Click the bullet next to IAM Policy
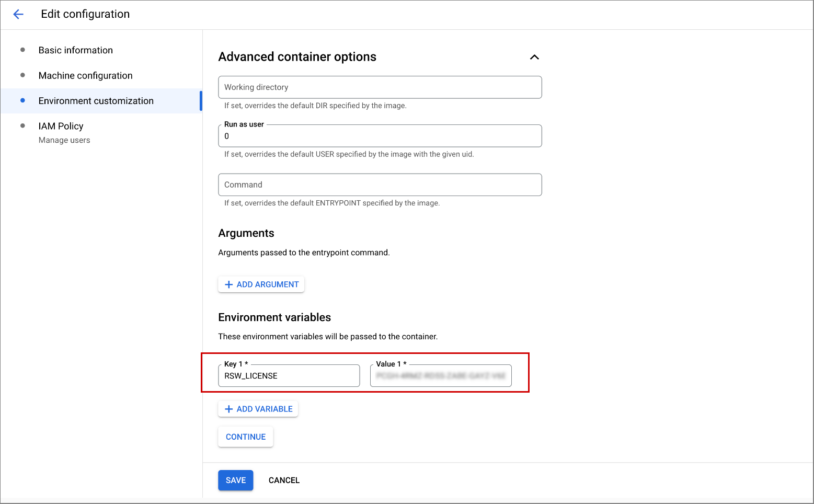814x504 pixels. click(22, 125)
